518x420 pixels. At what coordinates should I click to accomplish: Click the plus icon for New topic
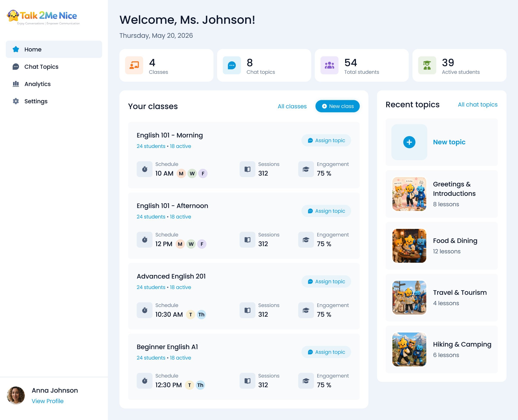click(409, 142)
